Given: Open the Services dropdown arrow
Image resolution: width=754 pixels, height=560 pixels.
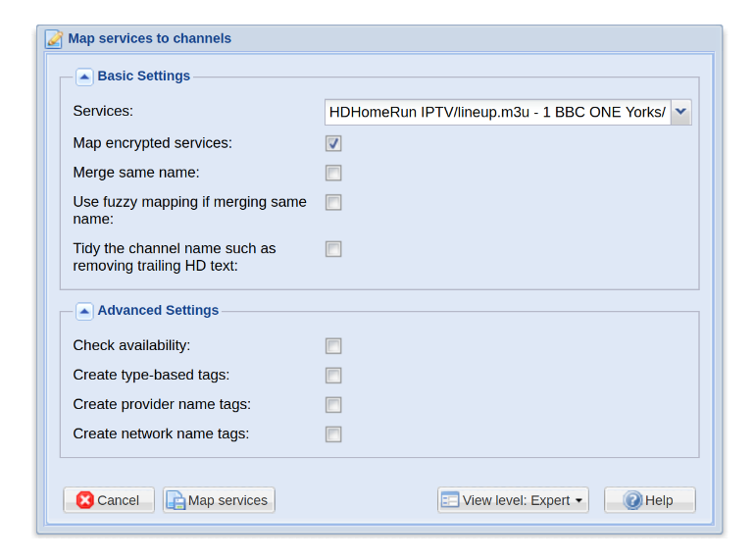Looking at the screenshot, I should click(x=681, y=113).
